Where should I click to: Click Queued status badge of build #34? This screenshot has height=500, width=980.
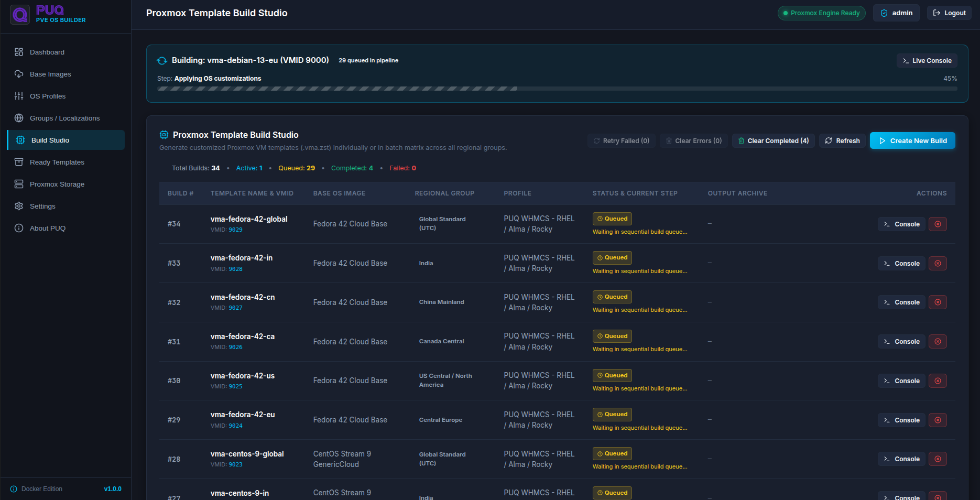pyautogui.click(x=612, y=219)
